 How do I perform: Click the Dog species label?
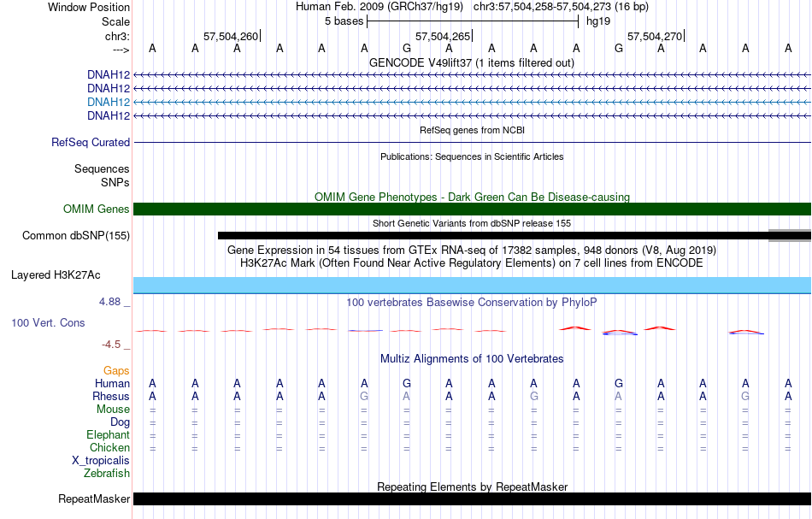tap(121, 422)
